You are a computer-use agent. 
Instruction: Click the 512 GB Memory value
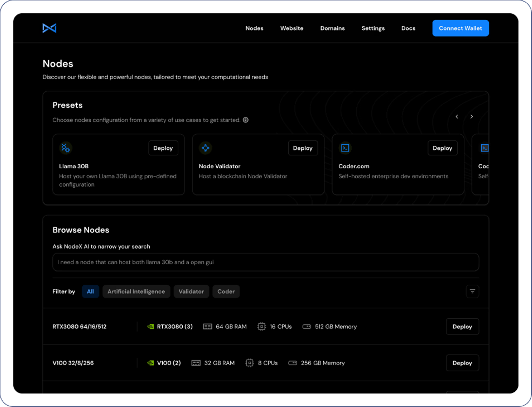point(336,326)
